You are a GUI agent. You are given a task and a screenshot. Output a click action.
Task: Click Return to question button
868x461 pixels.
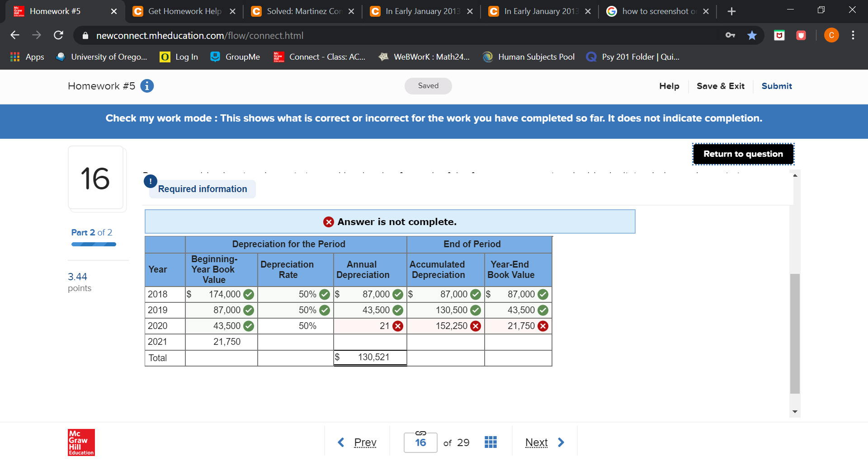(743, 154)
